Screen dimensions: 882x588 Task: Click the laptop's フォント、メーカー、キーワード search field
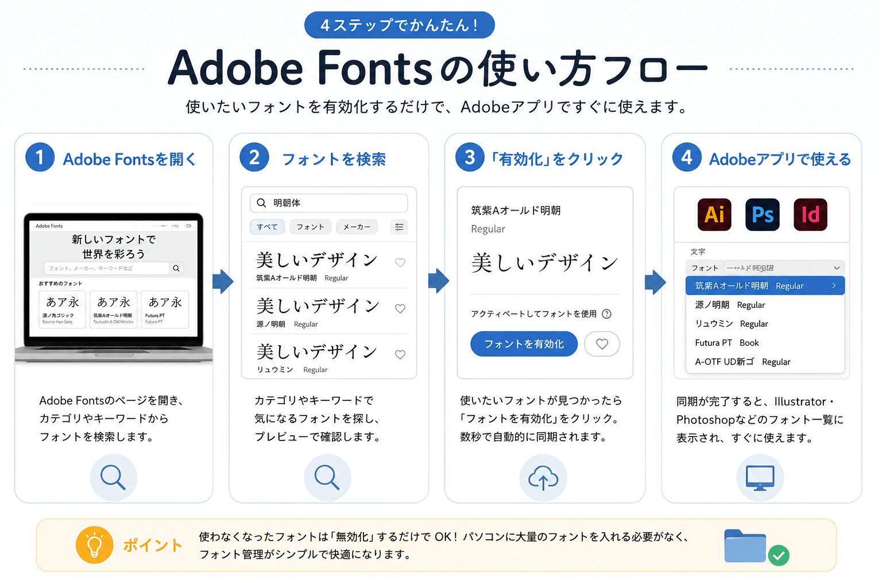click(x=107, y=268)
